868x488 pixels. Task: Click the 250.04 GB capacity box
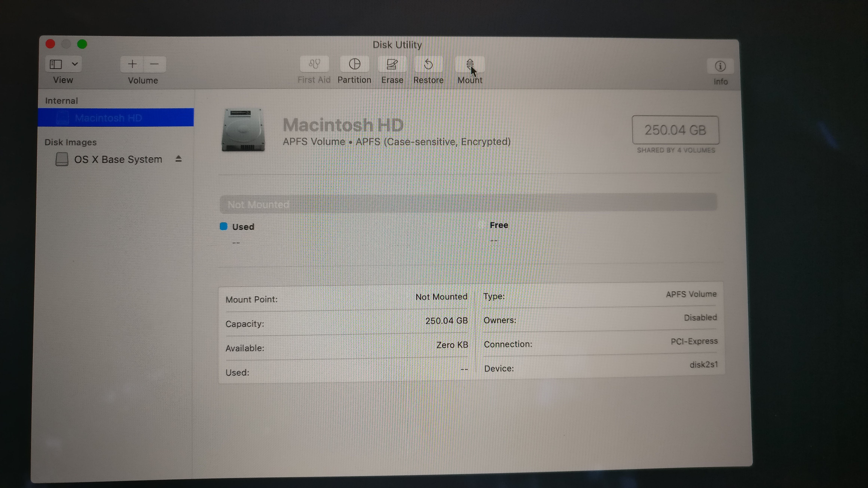pos(675,130)
